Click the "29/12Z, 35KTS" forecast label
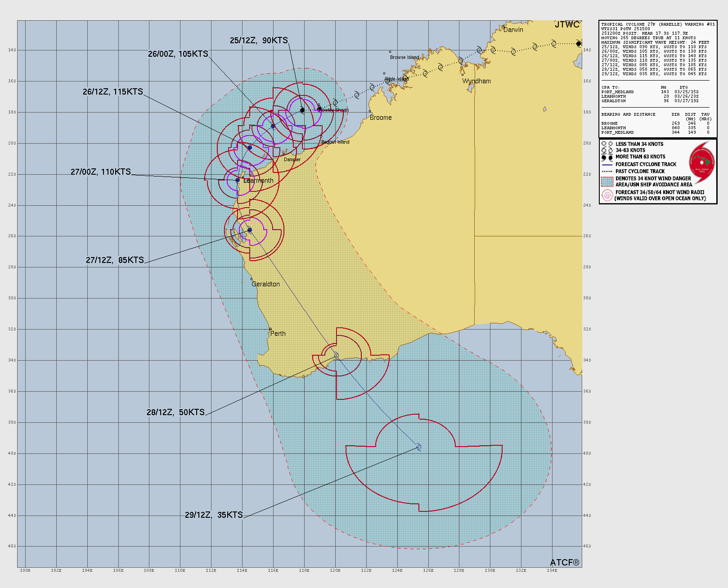 [214, 515]
